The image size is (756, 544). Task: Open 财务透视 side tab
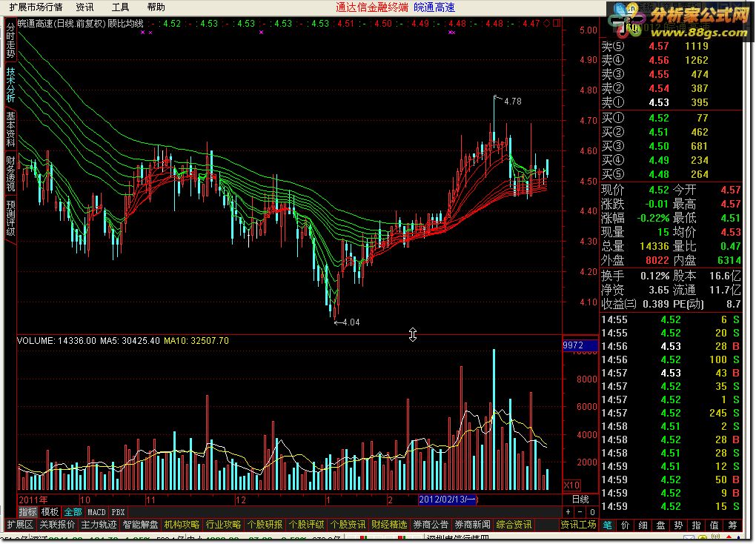[x=10, y=173]
